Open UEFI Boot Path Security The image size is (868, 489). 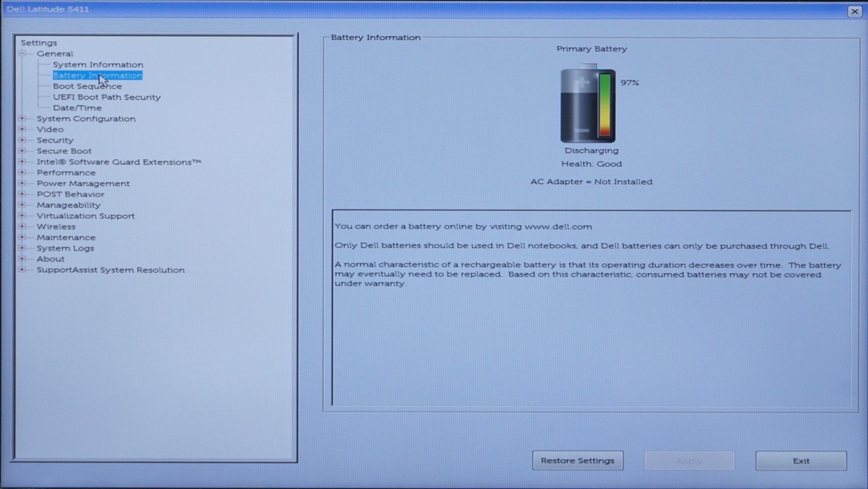coord(107,97)
